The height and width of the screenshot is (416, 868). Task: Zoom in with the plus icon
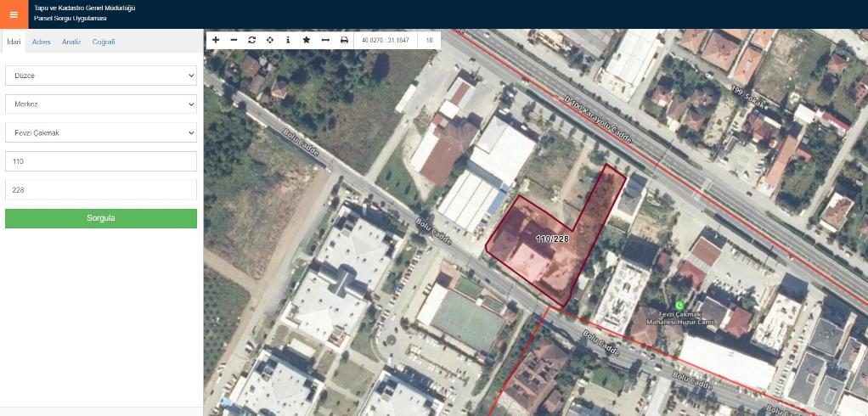216,40
